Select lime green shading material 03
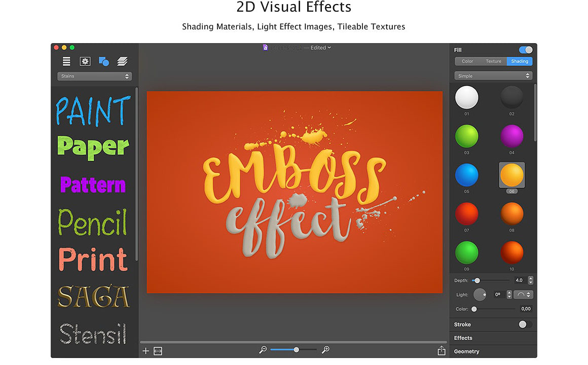 [x=466, y=136]
